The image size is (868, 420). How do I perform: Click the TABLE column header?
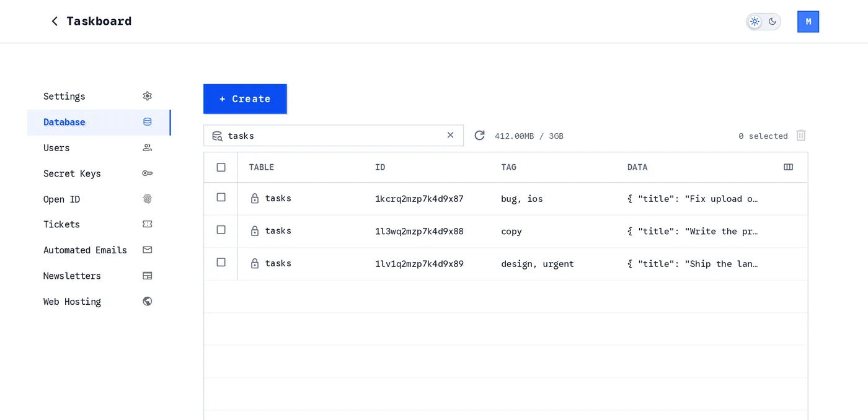coord(261,167)
